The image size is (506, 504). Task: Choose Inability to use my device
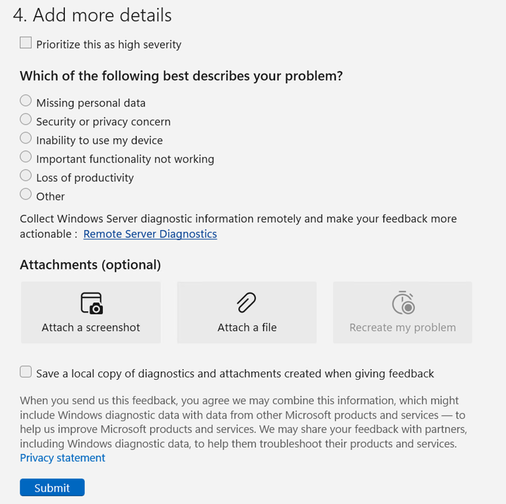26,138
